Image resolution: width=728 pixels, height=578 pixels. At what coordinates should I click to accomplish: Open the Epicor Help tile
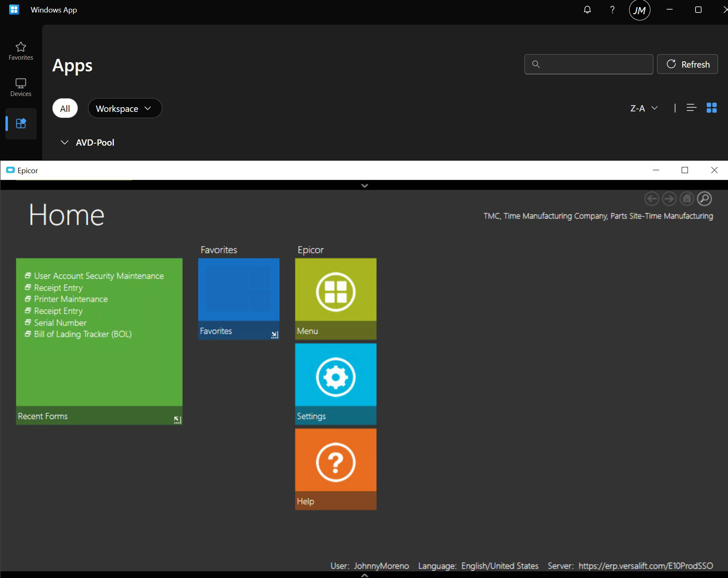335,469
